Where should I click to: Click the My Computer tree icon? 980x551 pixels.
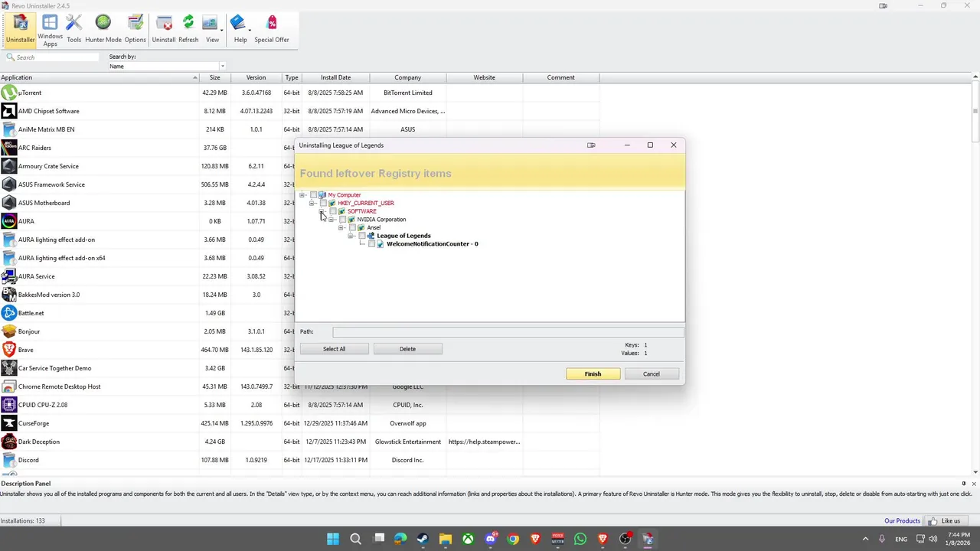click(322, 195)
